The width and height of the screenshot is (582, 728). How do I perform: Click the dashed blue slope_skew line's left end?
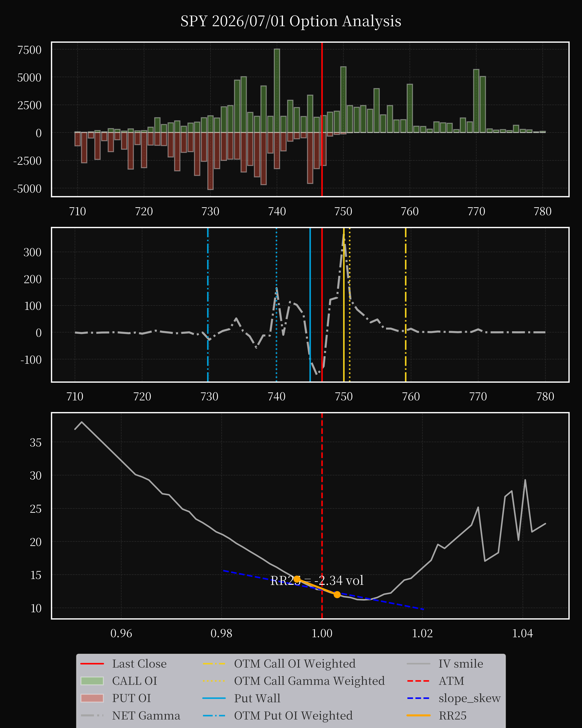(223, 571)
